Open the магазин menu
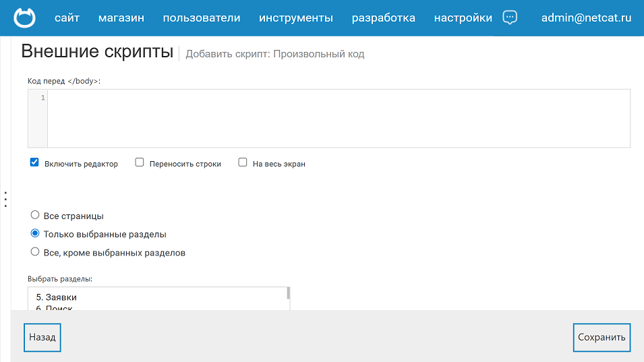The width and height of the screenshot is (644, 362). [121, 18]
